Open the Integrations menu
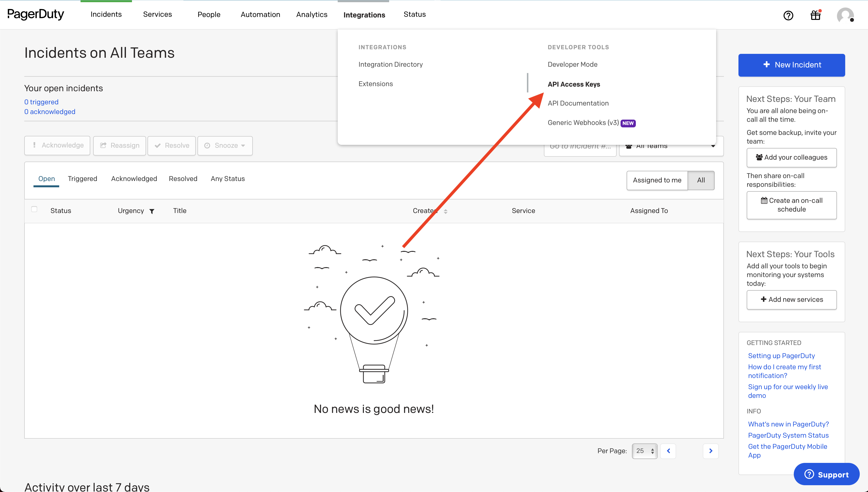Screen dimensions: 868x492 pyautogui.click(x=364, y=15)
